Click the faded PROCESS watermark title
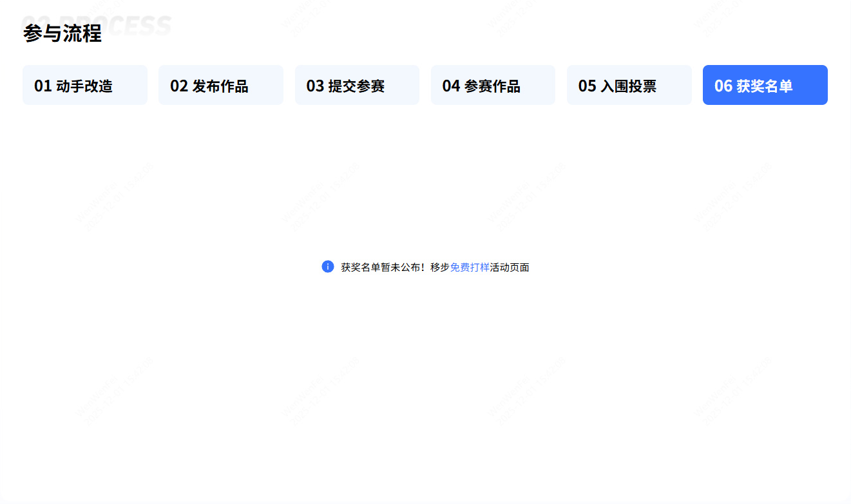The height and width of the screenshot is (504, 851). click(129, 23)
